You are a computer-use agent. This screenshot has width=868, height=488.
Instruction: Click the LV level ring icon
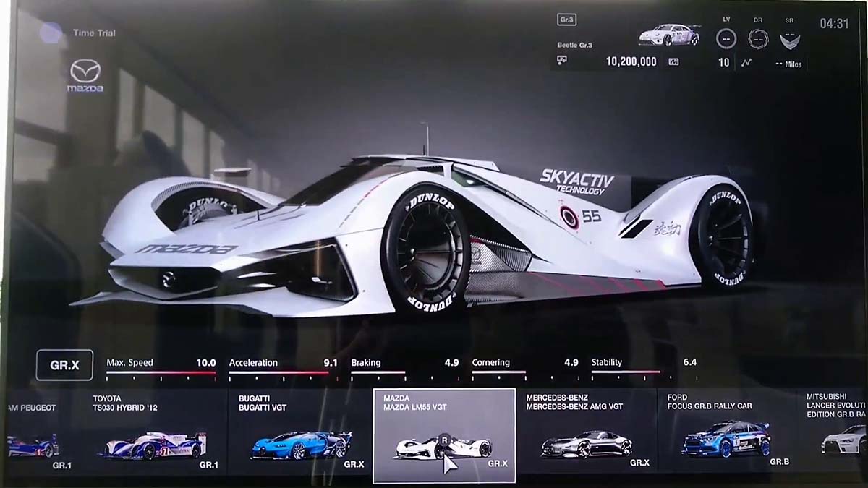[x=726, y=38]
